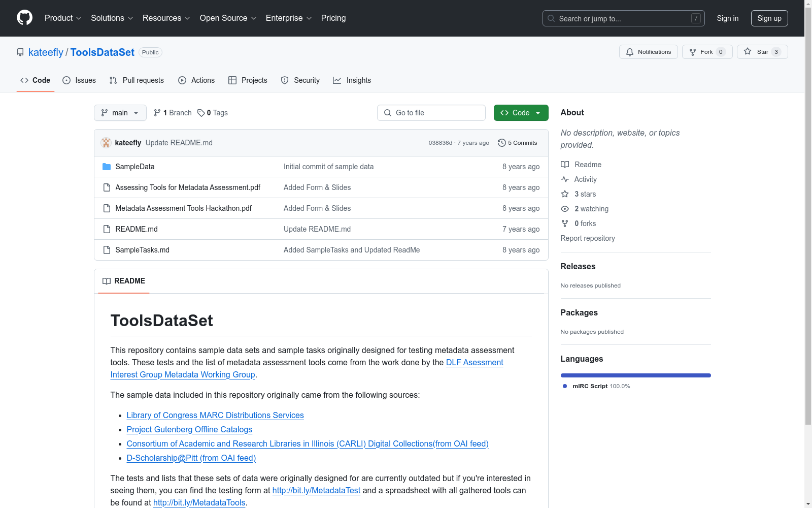The width and height of the screenshot is (812, 508).
Task: Open the SampleData folder
Action: click(135, 167)
